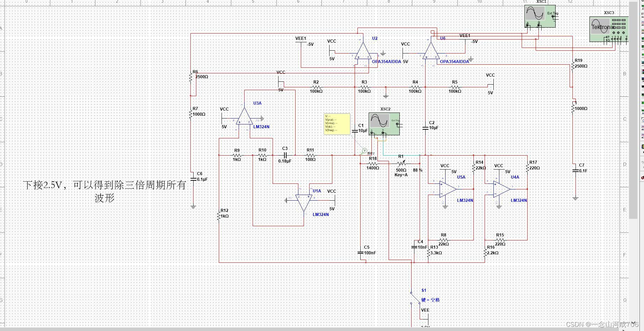This screenshot has width=644, height=331.
Task: Open the XSC2 oscilloscope instrument
Action: click(384, 124)
